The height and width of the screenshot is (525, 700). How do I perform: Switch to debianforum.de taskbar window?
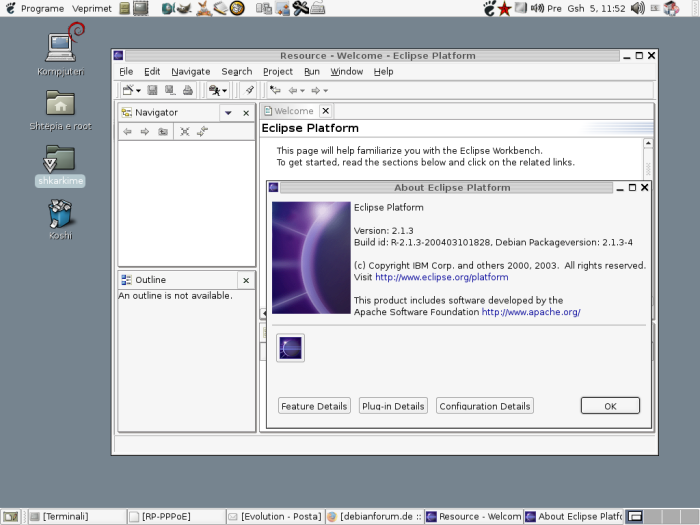(x=375, y=517)
